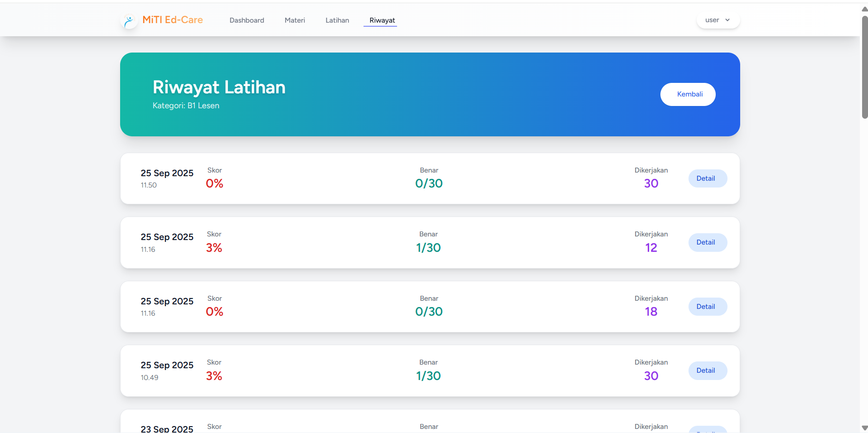Click the Kategori: B1 Lesen subtitle
Screen dimensions: 868x433
[x=186, y=106]
